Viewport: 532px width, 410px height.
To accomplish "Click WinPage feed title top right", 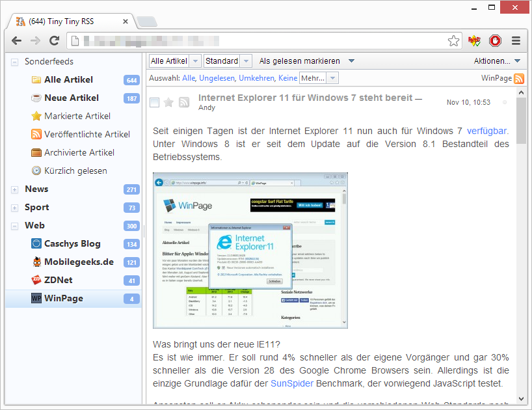I will [x=496, y=78].
